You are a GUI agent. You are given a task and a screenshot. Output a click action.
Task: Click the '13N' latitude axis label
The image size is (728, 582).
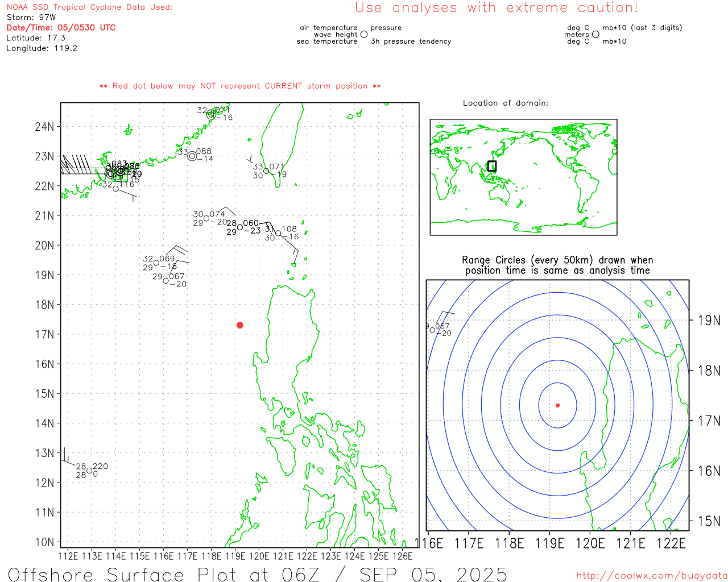click(x=44, y=453)
